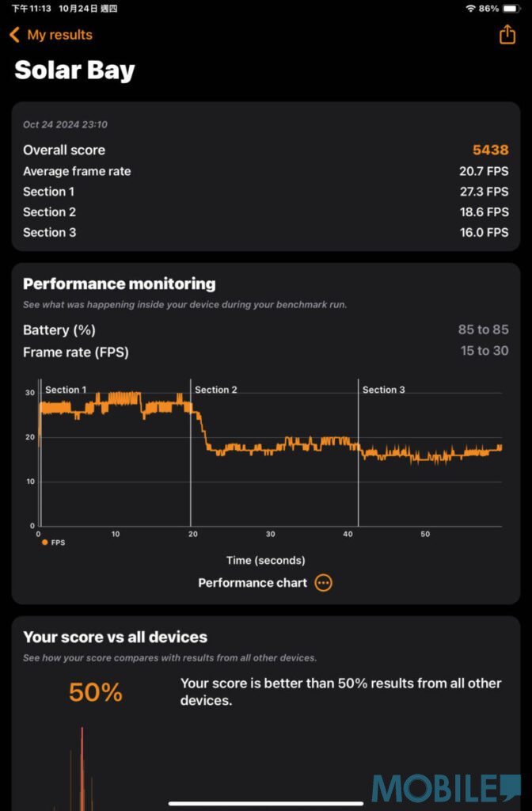Tap the Overall score value 5438
The height and width of the screenshot is (811, 532).
(490, 150)
